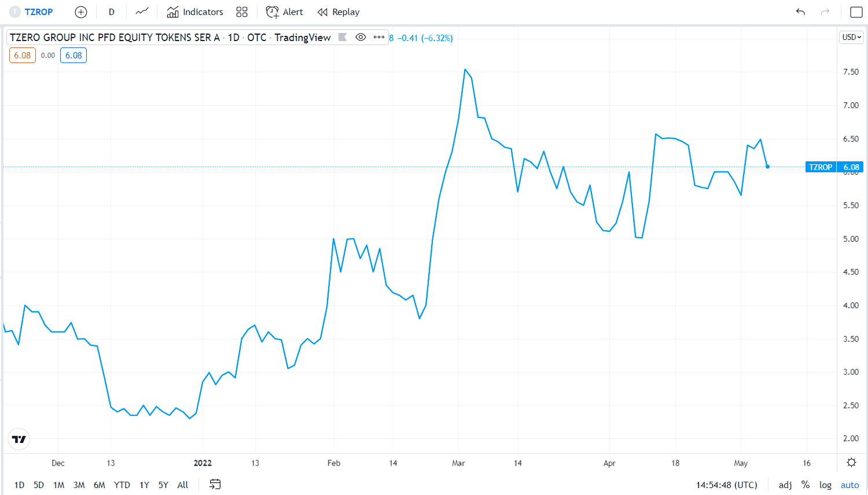Image resolution: width=868 pixels, height=495 pixels.
Task: Click the blue 6.08 buy price box
Action: [x=73, y=56]
